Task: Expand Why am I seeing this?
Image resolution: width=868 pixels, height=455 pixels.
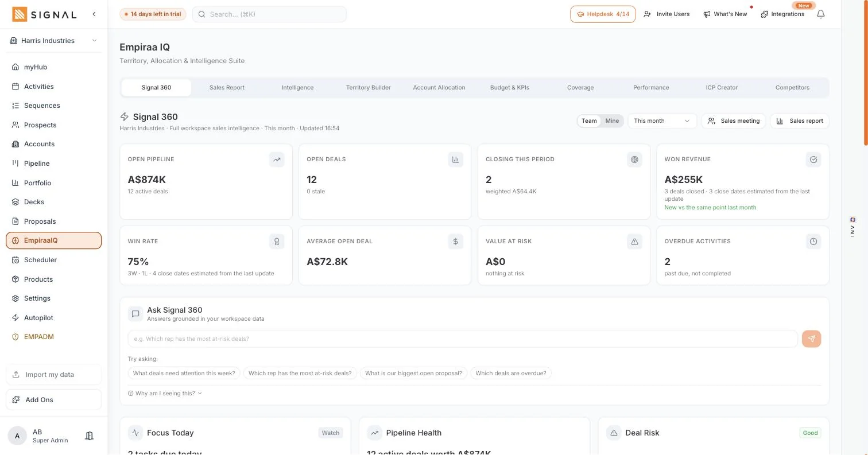Action: [x=165, y=394]
